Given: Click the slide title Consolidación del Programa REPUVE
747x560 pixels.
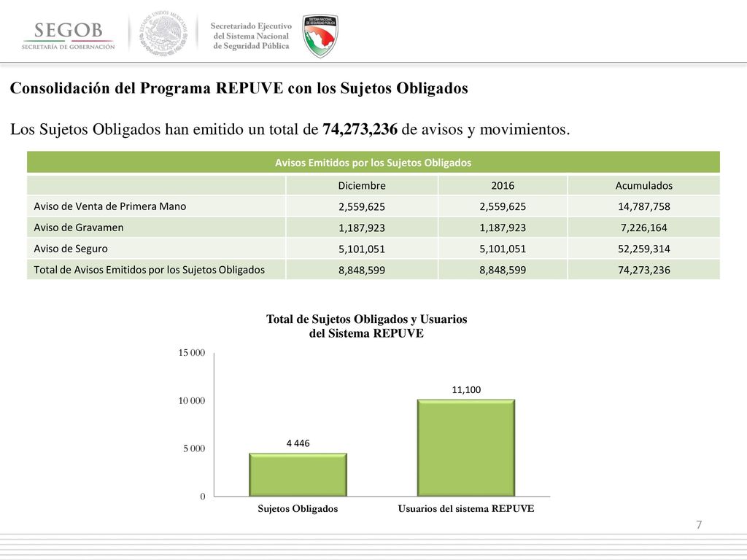Looking at the screenshot, I should tap(239, 88).
